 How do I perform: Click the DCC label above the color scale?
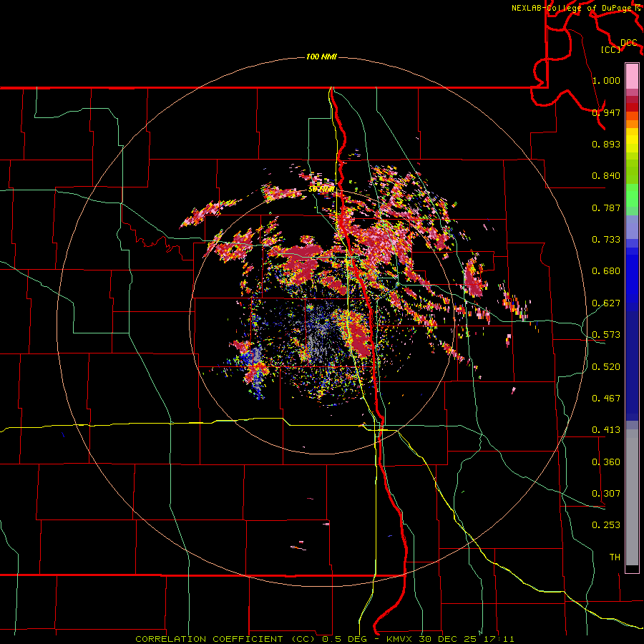(x=628, y=43)
